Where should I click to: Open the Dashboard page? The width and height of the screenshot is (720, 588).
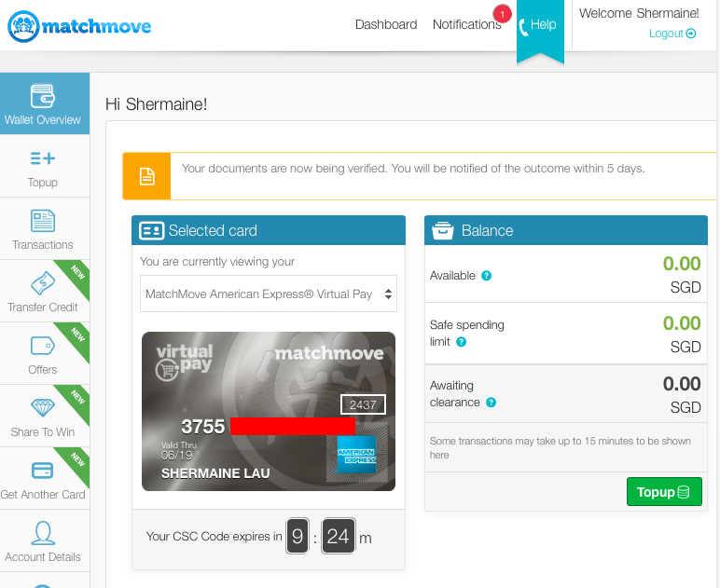click(x=386, y=24)
